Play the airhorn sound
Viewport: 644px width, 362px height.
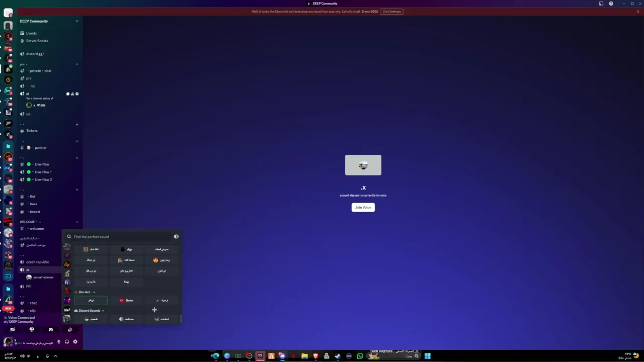coord(126,319)
